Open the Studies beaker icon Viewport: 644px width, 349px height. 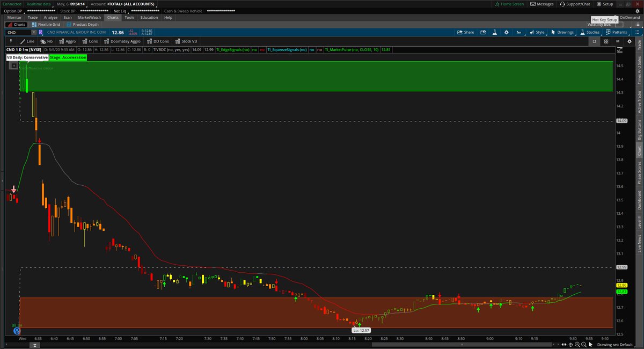tap(582, 32)
